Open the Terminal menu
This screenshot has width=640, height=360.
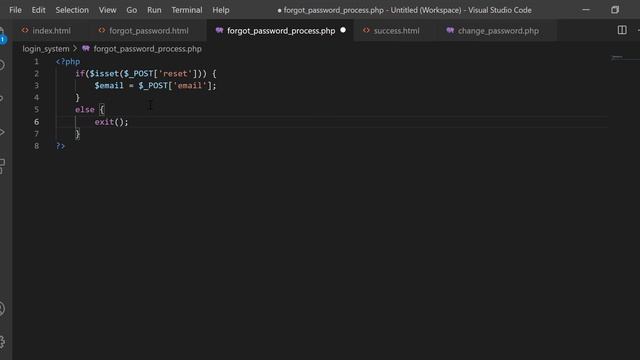coord(187,10)
